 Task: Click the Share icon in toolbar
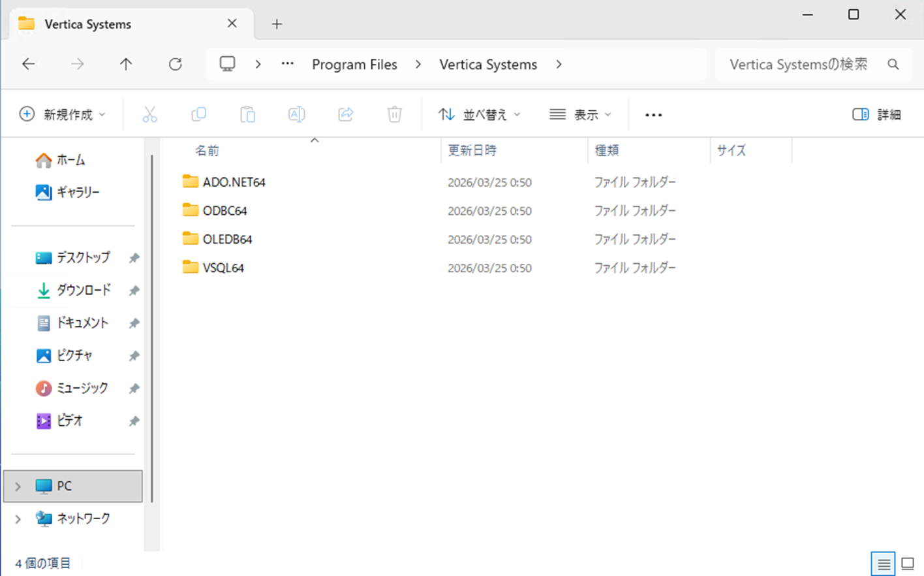(345, 115)
